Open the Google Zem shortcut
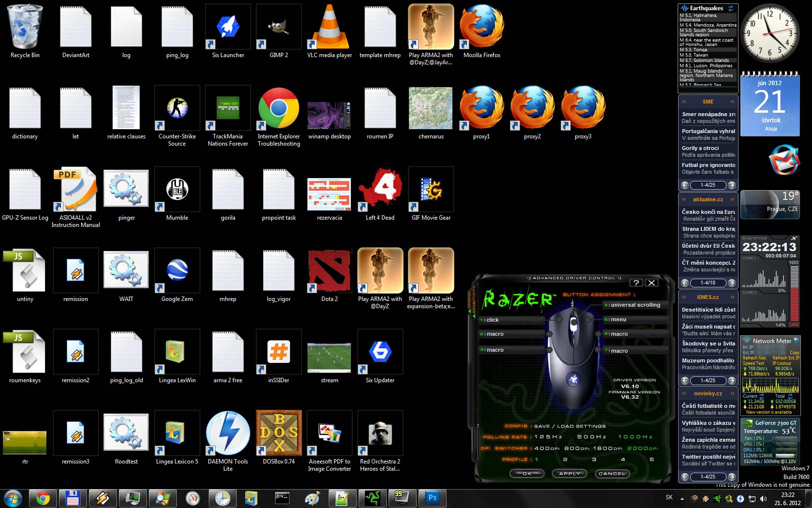Viewport: 812px width, 508px height. tap(177, 275)
